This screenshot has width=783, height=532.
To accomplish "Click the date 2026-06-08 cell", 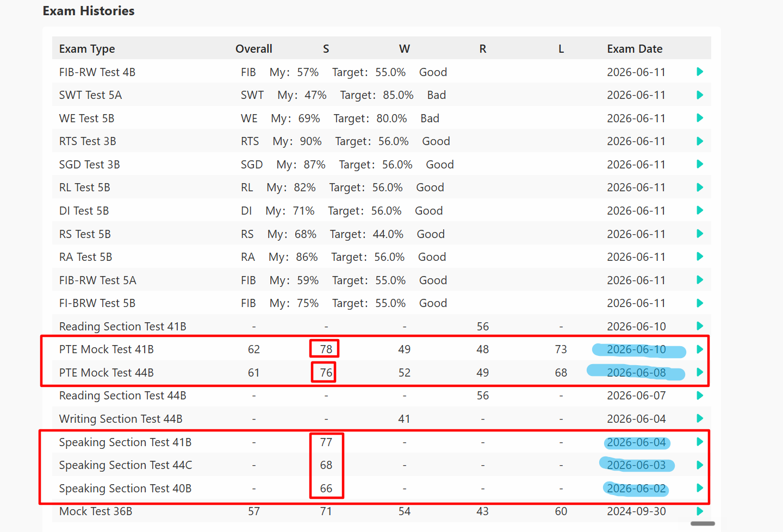I will tap(636, 373).
